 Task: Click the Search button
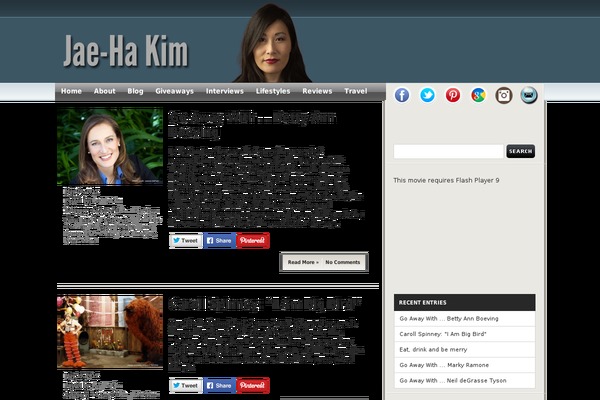point(520,151)
